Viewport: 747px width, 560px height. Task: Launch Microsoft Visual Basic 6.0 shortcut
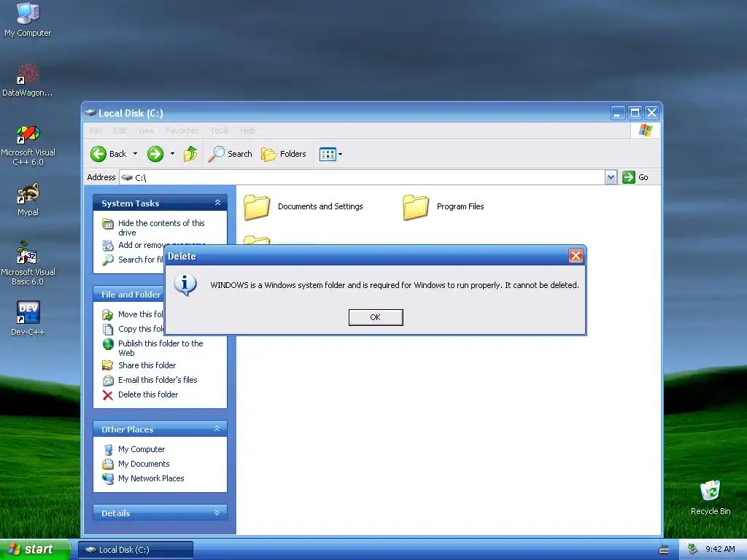point(28,263)
